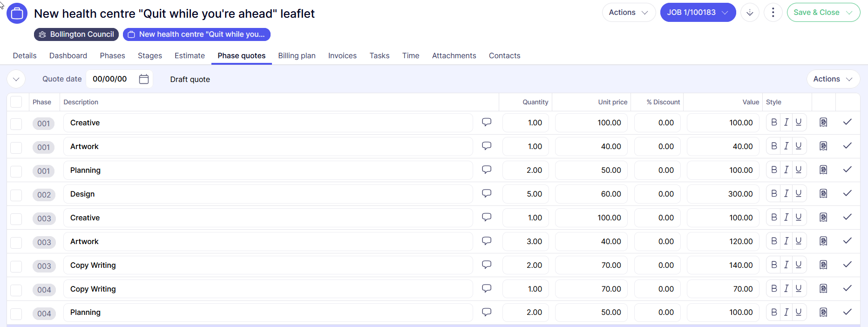Screen dimensions: 868x327
Task: Apply bold style to the first Creative row
Action: click(x=774, y=123)
